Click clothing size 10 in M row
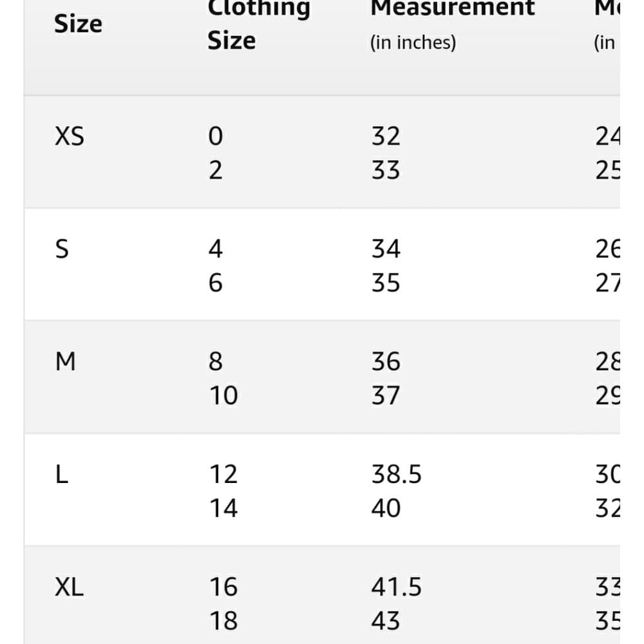 click(223, 395)
